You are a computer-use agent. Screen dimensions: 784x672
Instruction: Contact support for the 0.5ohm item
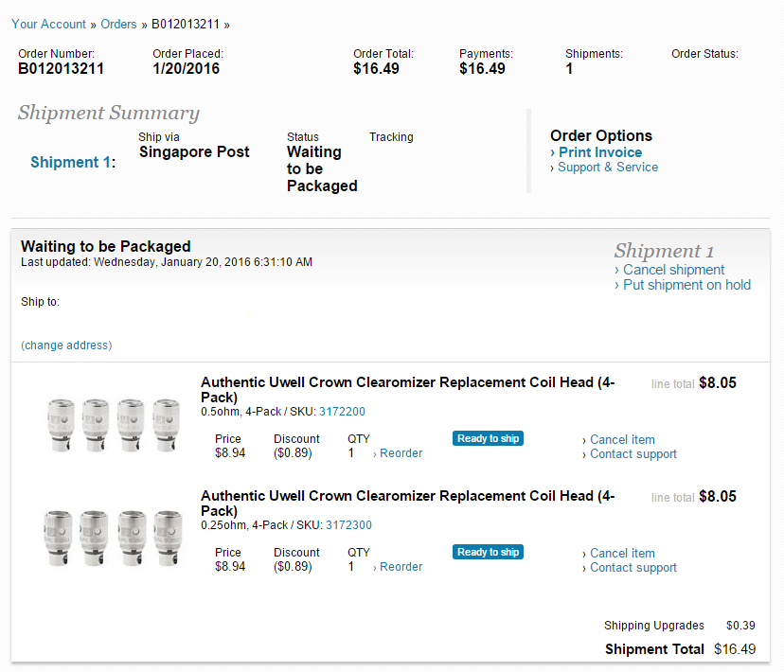633,454
